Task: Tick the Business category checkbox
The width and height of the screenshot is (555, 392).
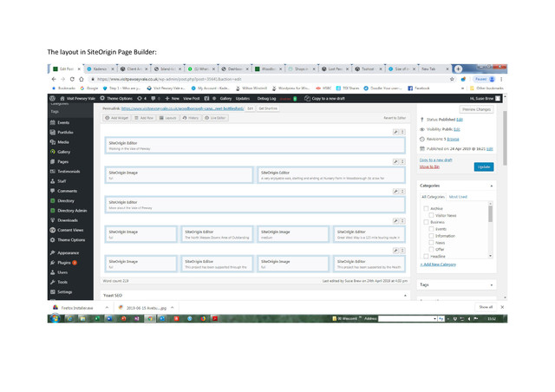Action: (x=426, y=222)
